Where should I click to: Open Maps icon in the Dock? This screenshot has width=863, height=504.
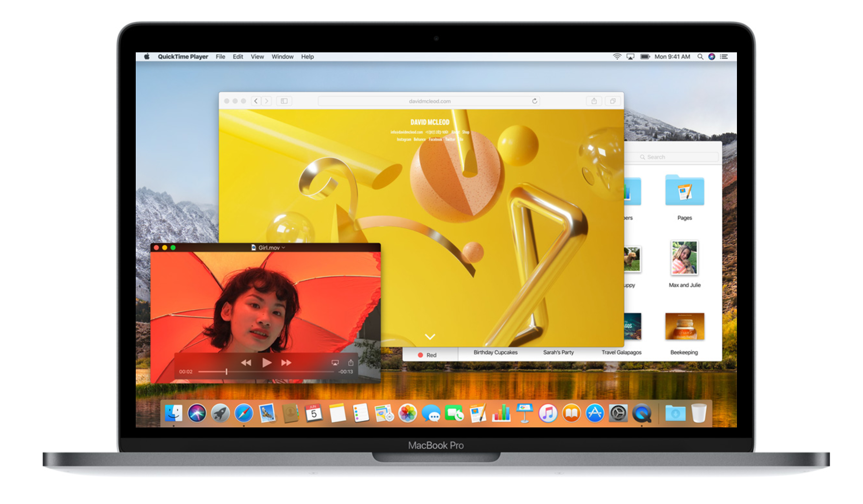(384, 413)
